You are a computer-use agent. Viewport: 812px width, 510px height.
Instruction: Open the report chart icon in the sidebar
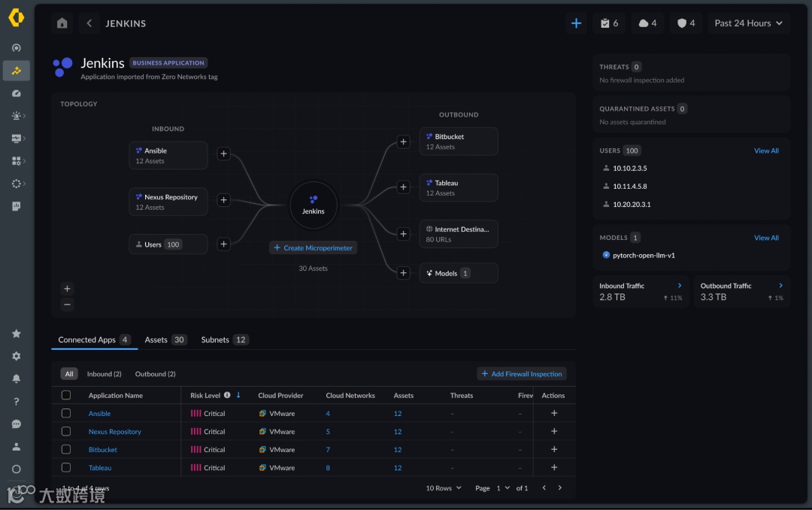coord(16,206)
